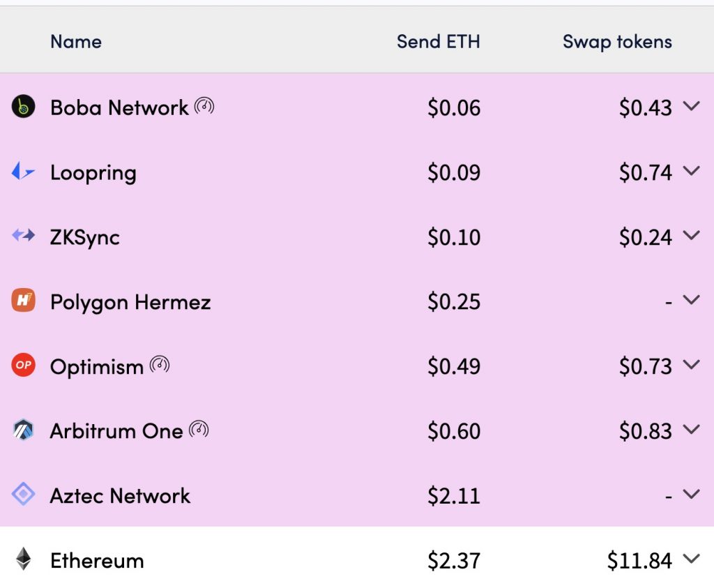Click the Ethereum diamond logo icon

[x=23, y=559]
